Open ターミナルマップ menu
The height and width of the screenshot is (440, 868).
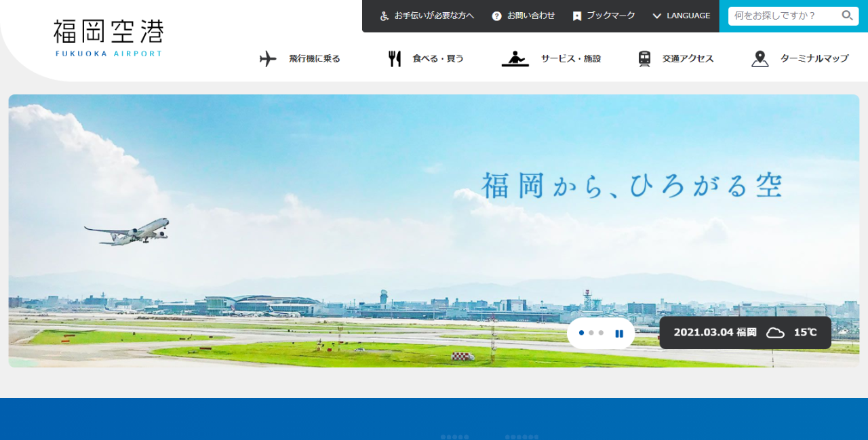814,59
